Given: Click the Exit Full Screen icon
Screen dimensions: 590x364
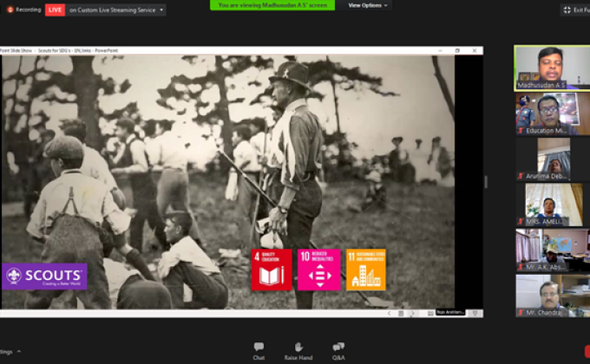Looking at the screenshot, I should coord(568,10).
